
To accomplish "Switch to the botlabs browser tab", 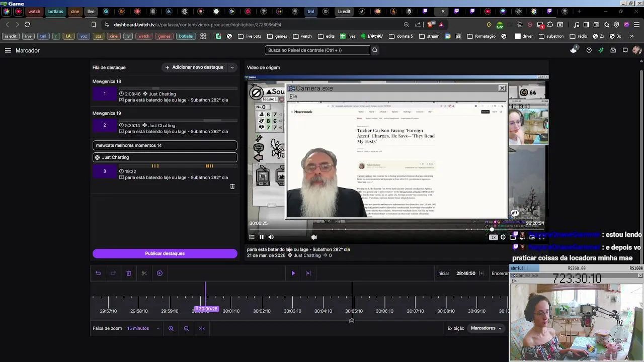I will 56,12.
